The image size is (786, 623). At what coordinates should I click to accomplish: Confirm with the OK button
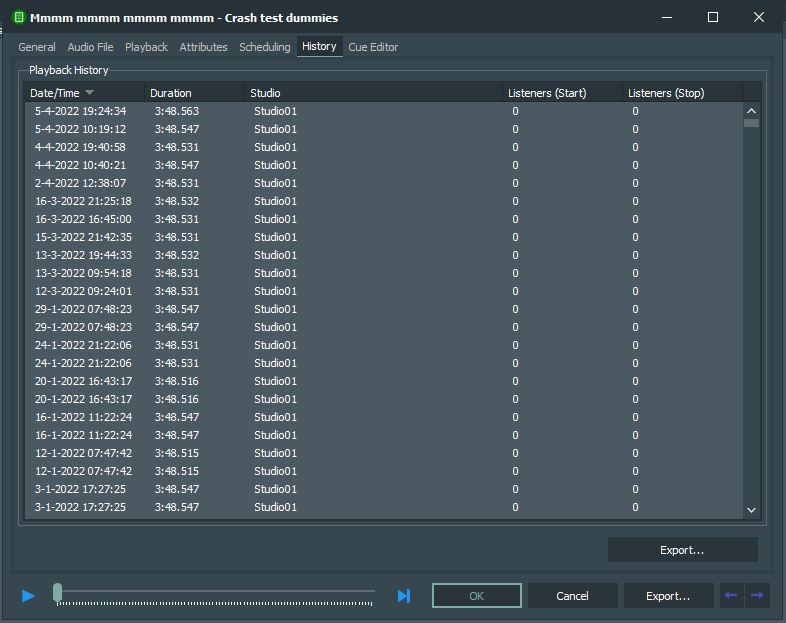476,596
